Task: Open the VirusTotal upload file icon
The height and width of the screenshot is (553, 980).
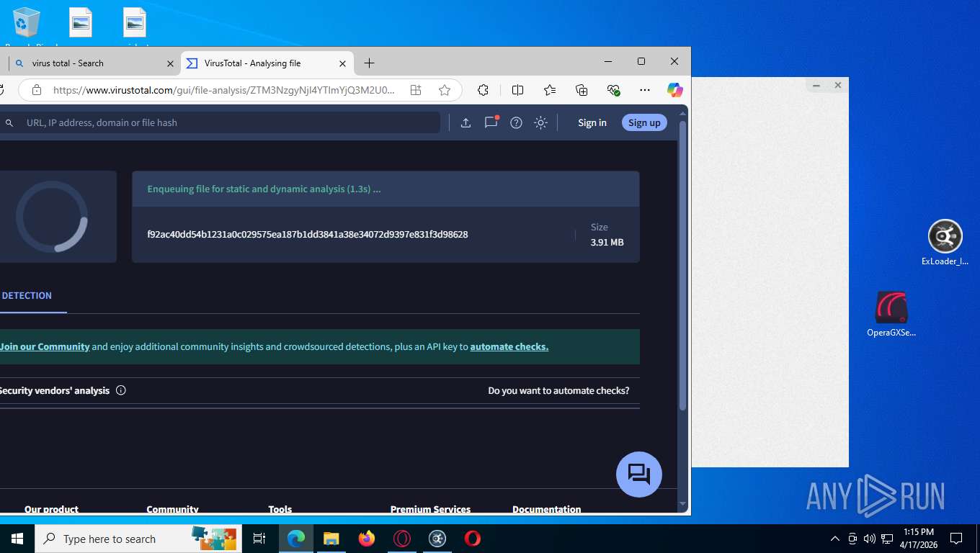Action: 465,122
